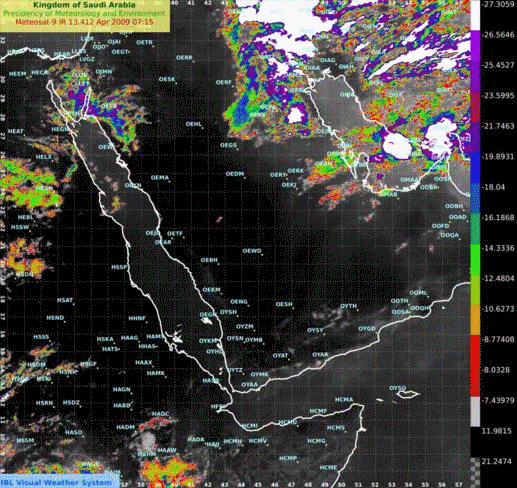Click the HSSP station label
The height and width of the screenshot is (488, 517).
[119, 267]
